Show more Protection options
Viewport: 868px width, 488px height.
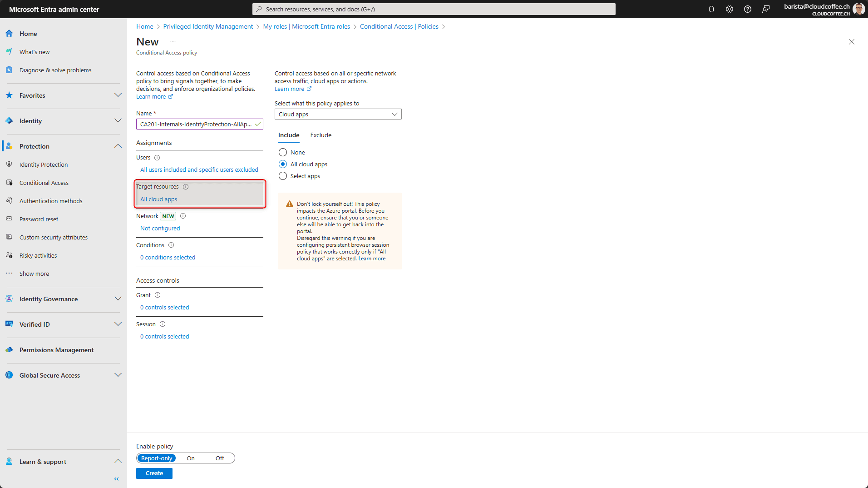(x=34, y=273)
